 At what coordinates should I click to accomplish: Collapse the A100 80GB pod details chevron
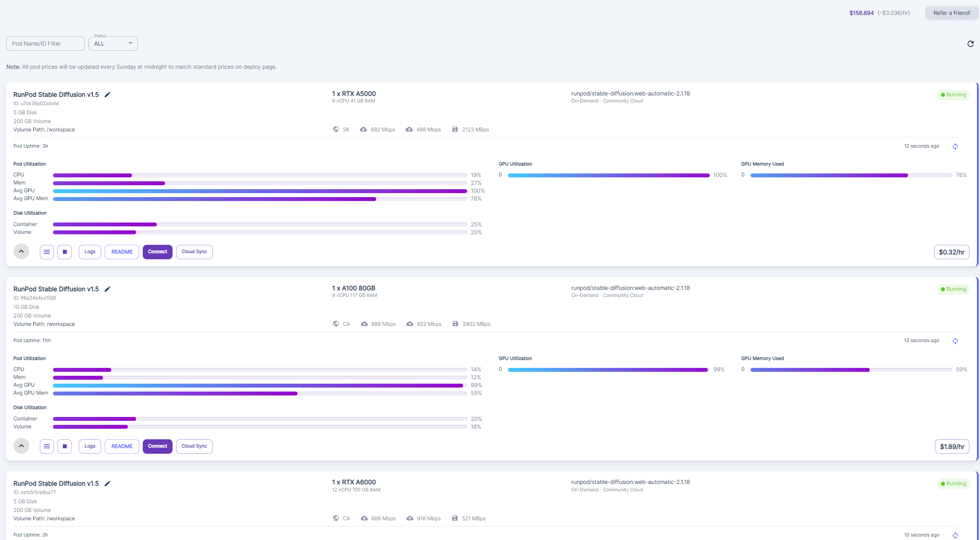point(21,446)
